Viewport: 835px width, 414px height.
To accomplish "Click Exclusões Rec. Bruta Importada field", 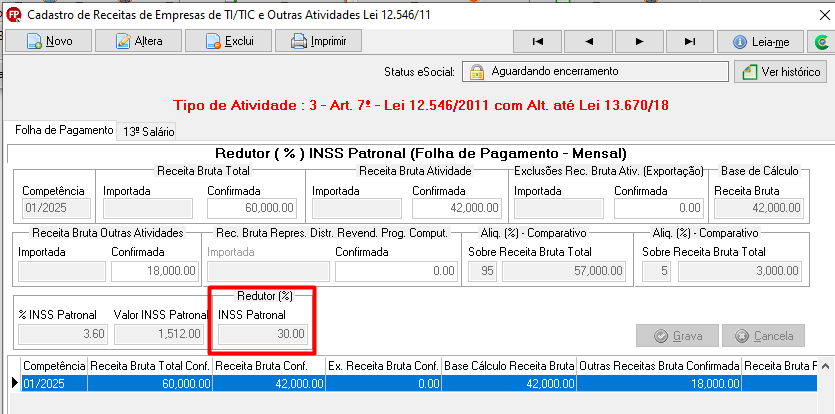I will click(559, 208).
